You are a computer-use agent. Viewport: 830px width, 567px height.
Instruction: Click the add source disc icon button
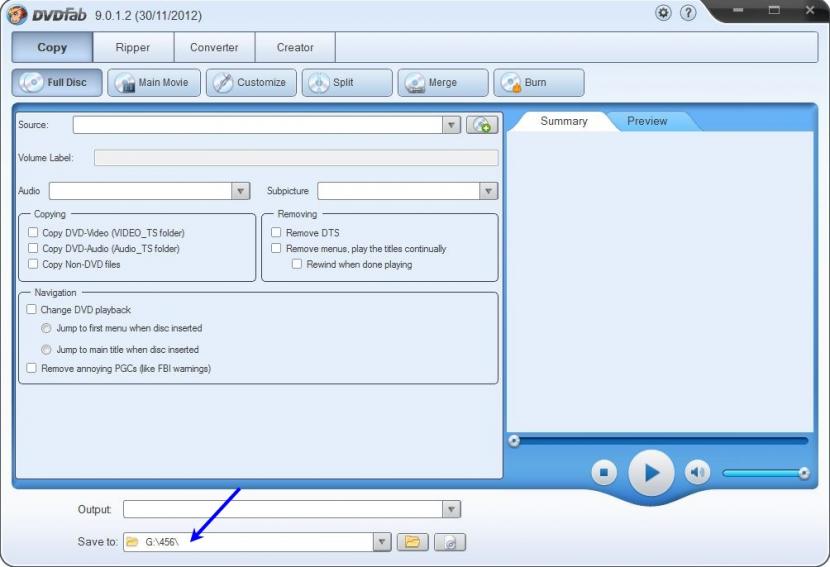coord(482,125)
